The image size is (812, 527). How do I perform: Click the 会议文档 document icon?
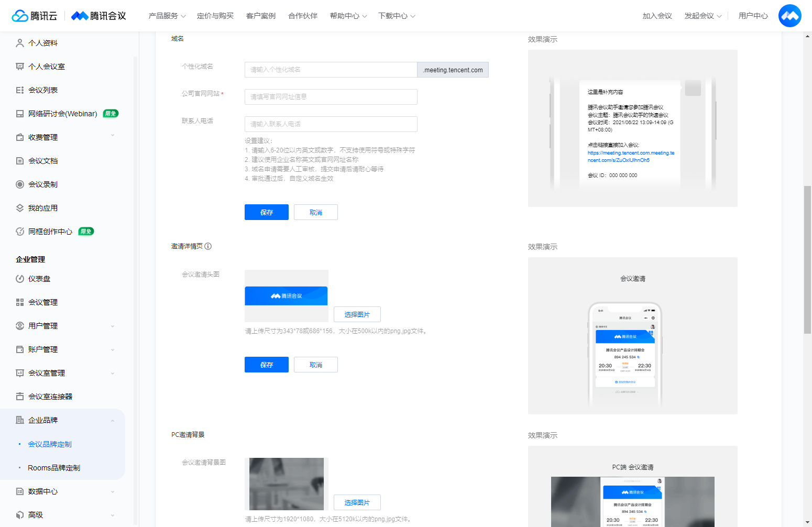click(20, 161)
